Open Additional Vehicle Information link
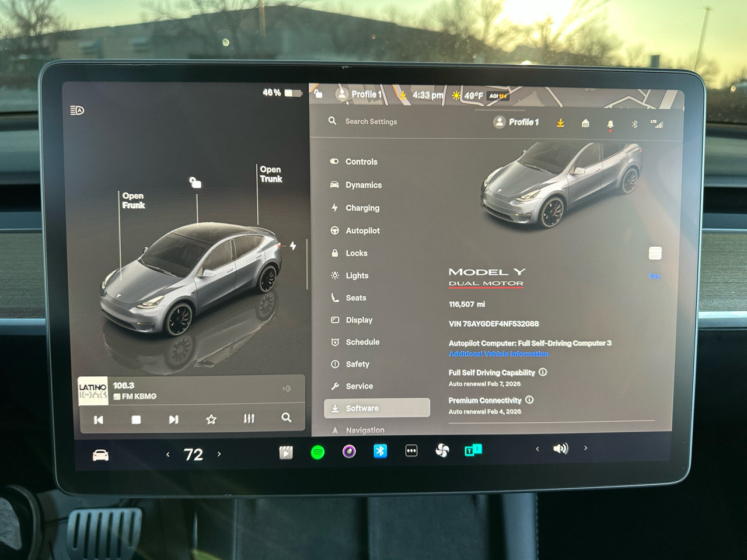 click(x=498, y=354)
